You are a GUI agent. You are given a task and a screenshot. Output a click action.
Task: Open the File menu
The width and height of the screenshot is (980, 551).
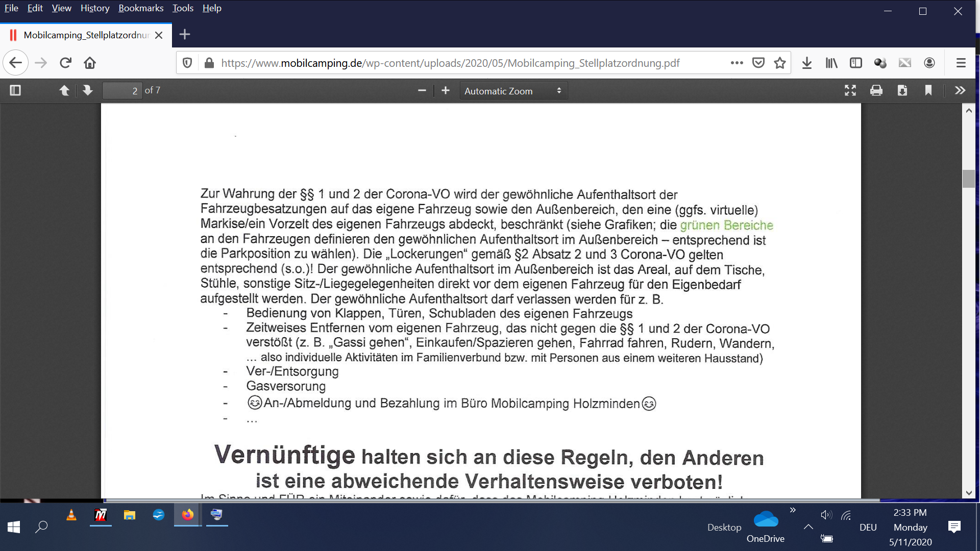[x=11, y=8]
